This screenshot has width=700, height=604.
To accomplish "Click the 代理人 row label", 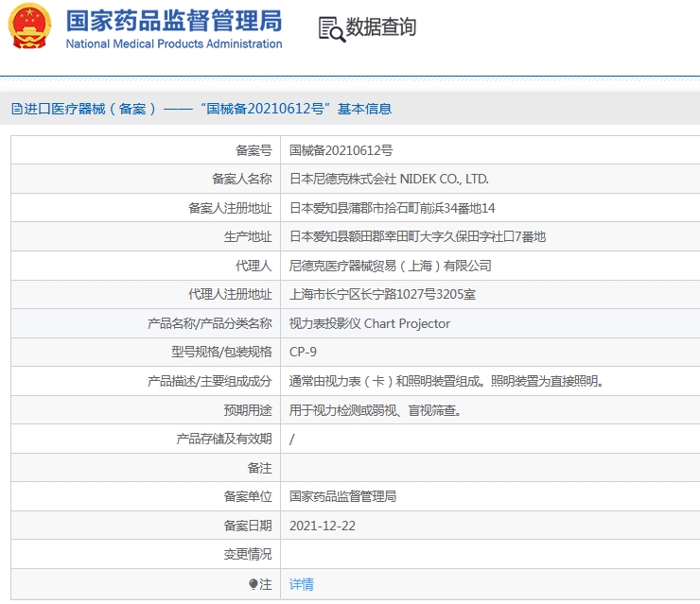I will pos(254,266).
